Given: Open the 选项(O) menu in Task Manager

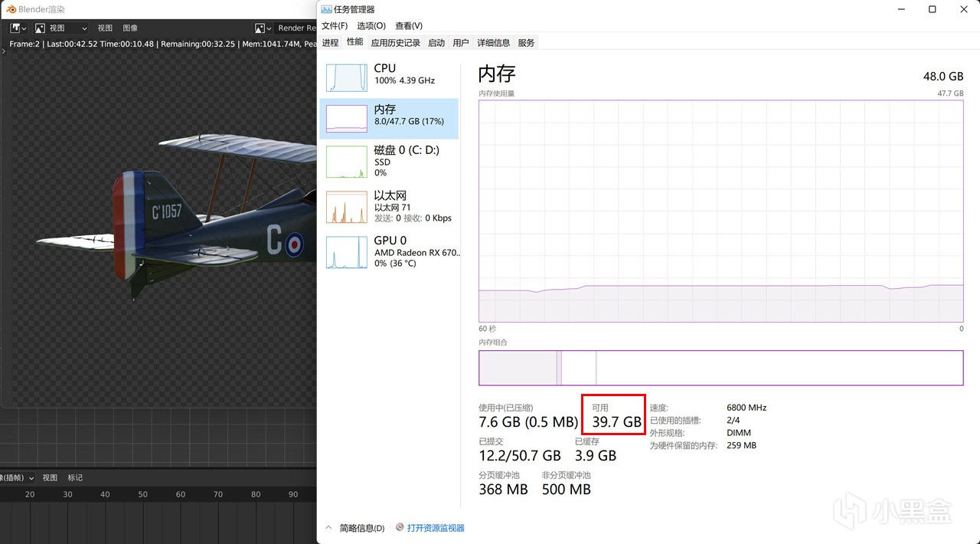Looking at the screenshot, I should tap(371, 26).
